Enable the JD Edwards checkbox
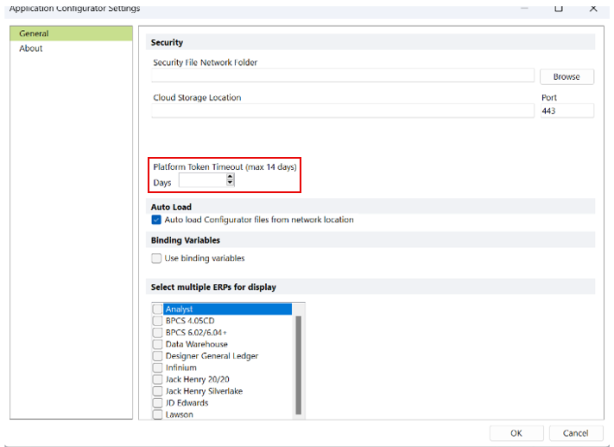Viewport: 614px width, 447px height. (157, 403)
